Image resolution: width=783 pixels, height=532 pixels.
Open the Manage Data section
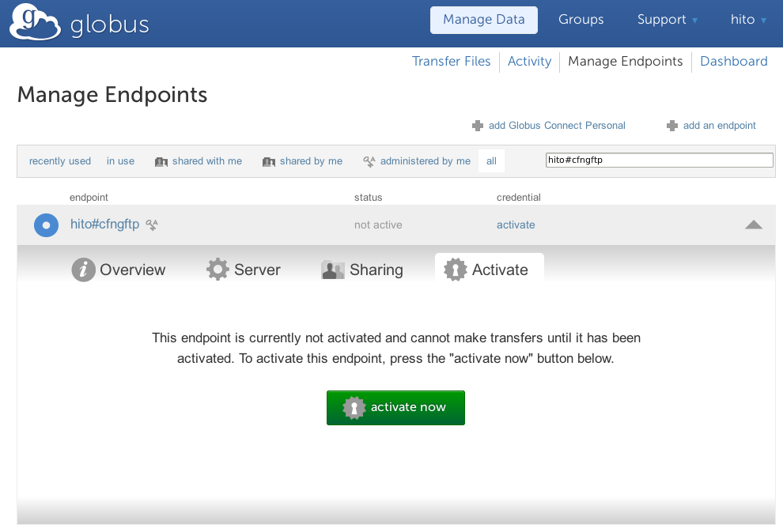pos(484,20)
